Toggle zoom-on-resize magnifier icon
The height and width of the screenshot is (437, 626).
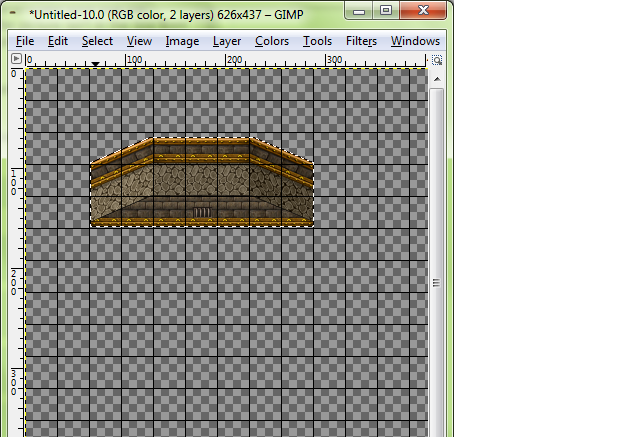tap(437, 60)
